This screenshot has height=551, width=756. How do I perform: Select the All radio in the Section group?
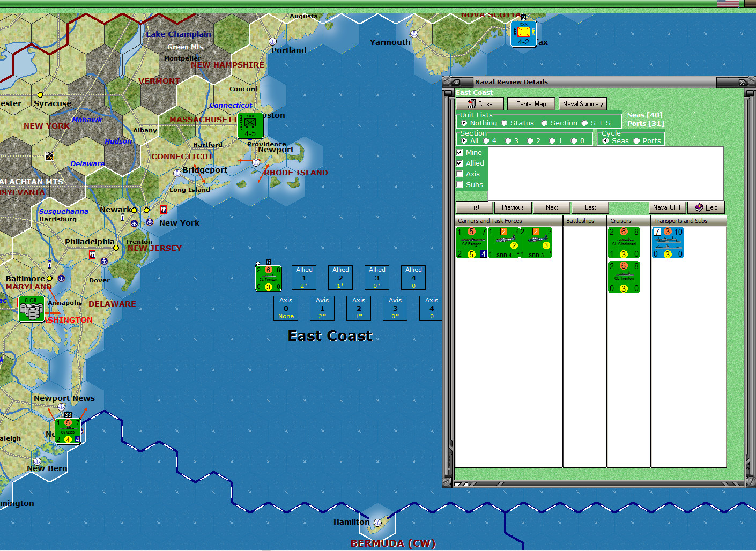464,141
